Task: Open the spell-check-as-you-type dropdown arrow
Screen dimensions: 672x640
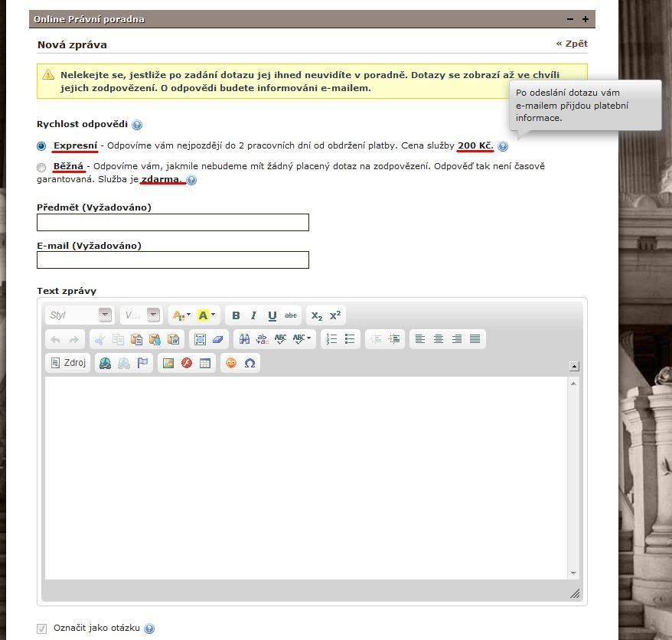Action: pos(309,338)
